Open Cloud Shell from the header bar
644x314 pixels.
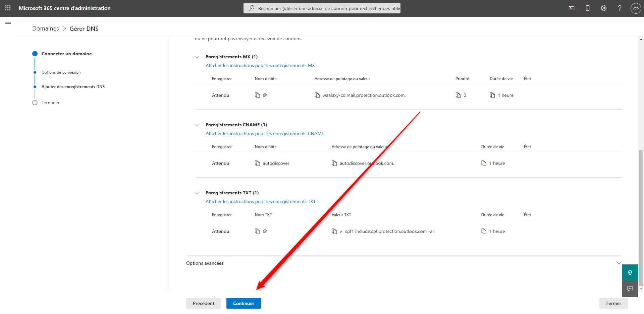pos(572,8)
